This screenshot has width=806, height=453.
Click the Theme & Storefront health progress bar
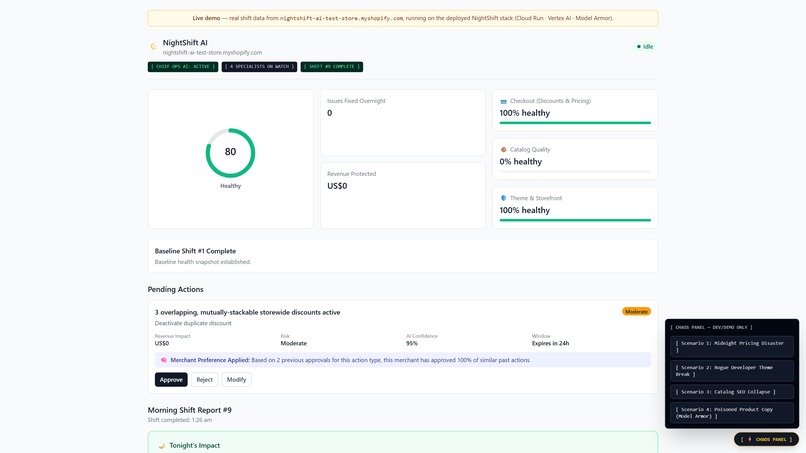[x=575, y=220]
